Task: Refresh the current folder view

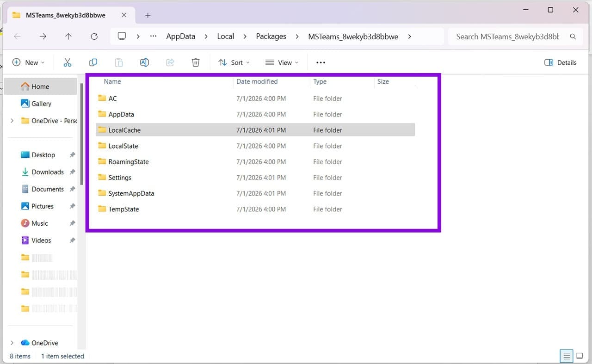Action: [94, 37]
